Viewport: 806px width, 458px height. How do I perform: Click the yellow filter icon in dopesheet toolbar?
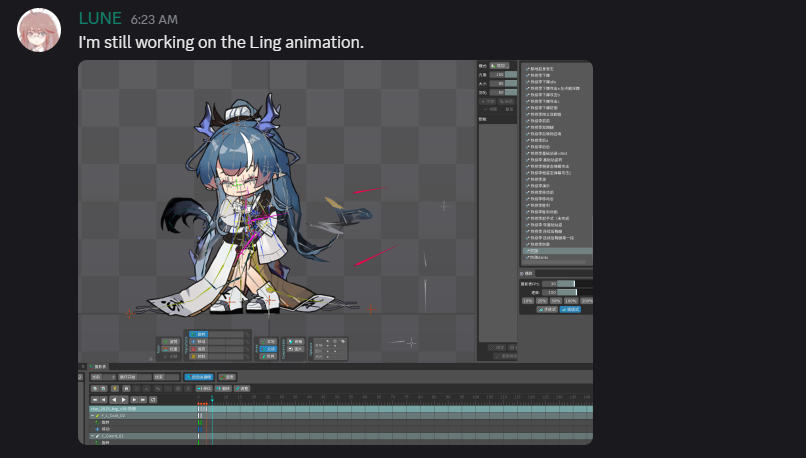(x=115, y=389)
